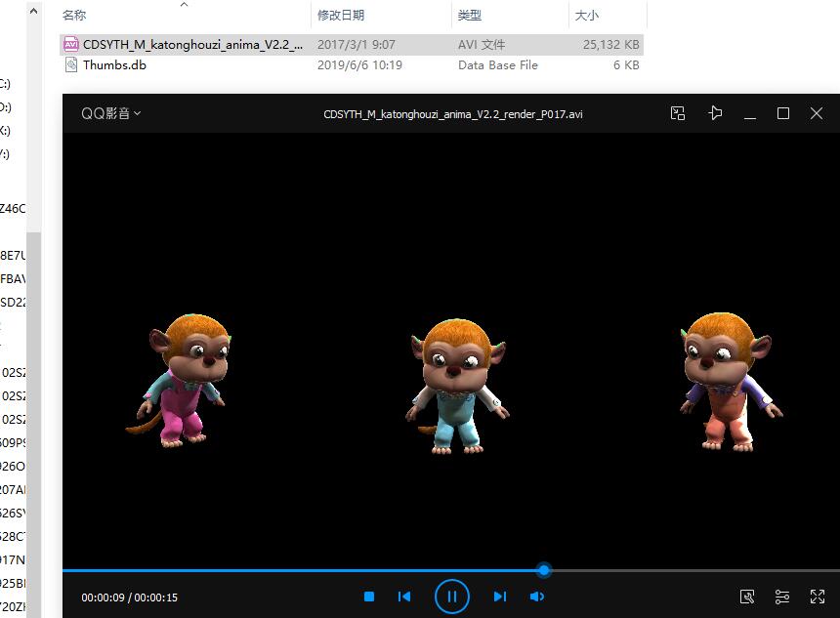Click the playback time display
This screenshot has width=840, height=618.
[130, 597]
